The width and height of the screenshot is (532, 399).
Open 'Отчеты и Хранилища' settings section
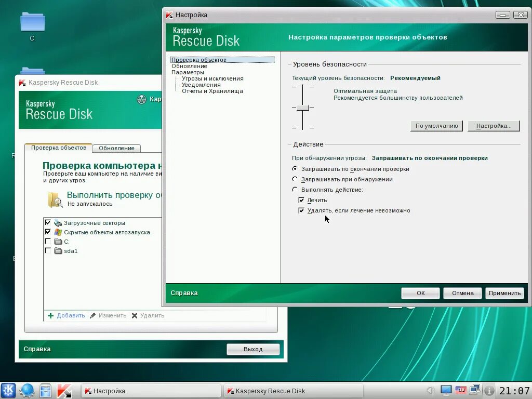coord(212,91)
